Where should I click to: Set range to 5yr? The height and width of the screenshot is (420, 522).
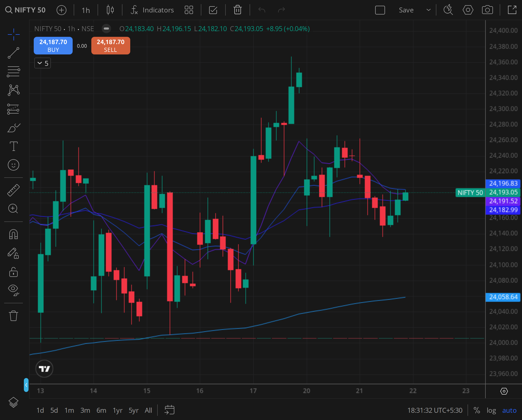coord(134,410)
